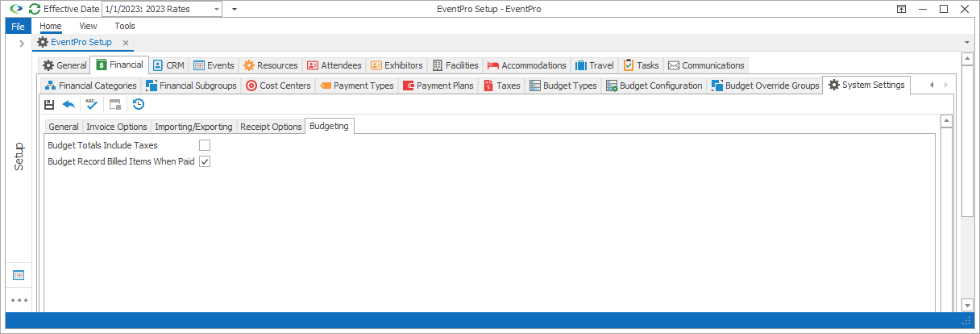980x334 pixels.
Task: Open the Exhibitors tab
Action: tap(397, 65)
